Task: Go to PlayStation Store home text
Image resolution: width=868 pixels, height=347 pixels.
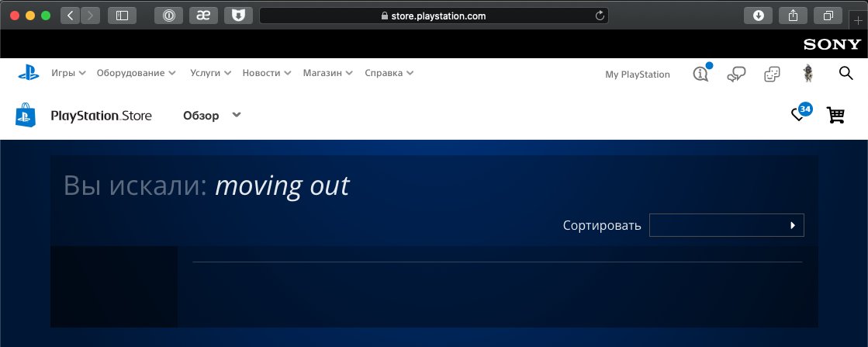Action: click(x=101, y=116)
